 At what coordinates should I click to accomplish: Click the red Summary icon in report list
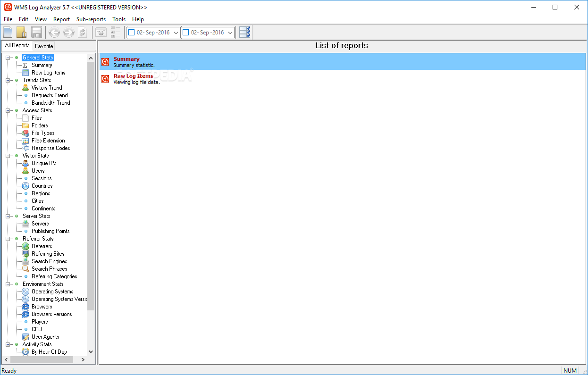tap(105, 62)
